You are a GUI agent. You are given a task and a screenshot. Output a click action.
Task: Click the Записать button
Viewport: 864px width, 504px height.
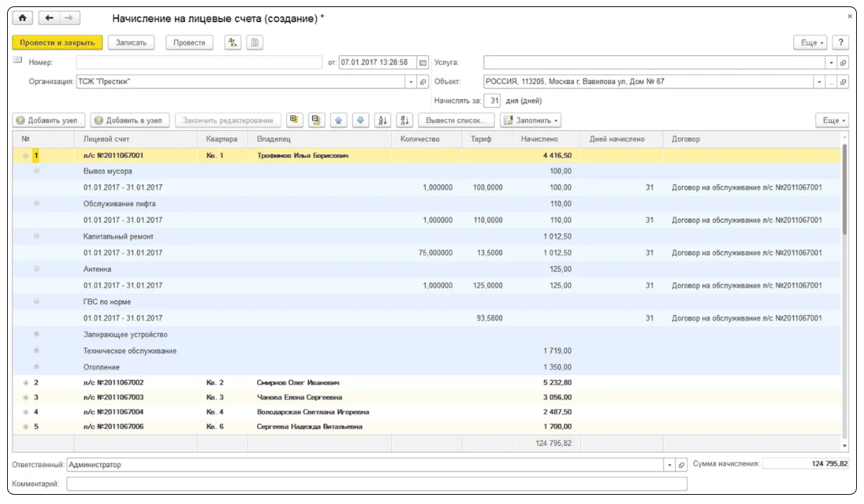tap(132, 42)
